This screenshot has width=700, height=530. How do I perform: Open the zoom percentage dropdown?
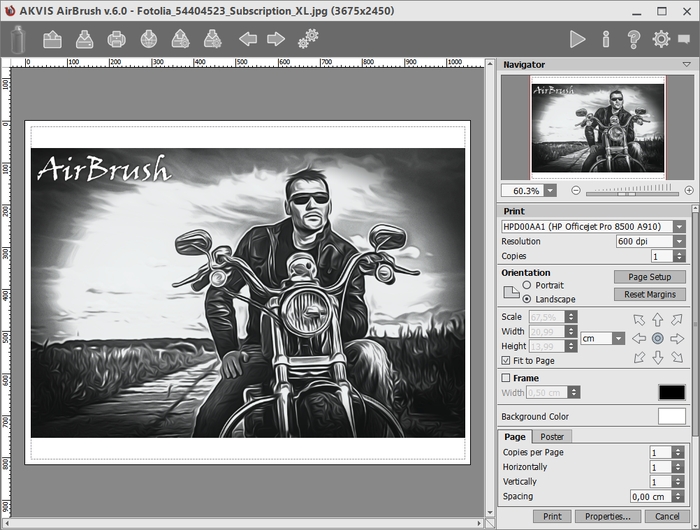click(x=550, y=191)
